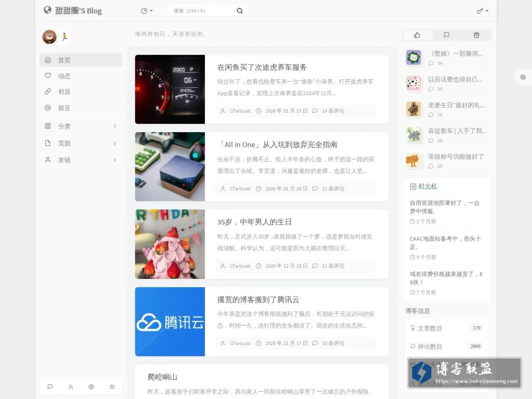532x399 pixels.
Task: Click 11 条评论 on All in One post
Action: point(333,188)
